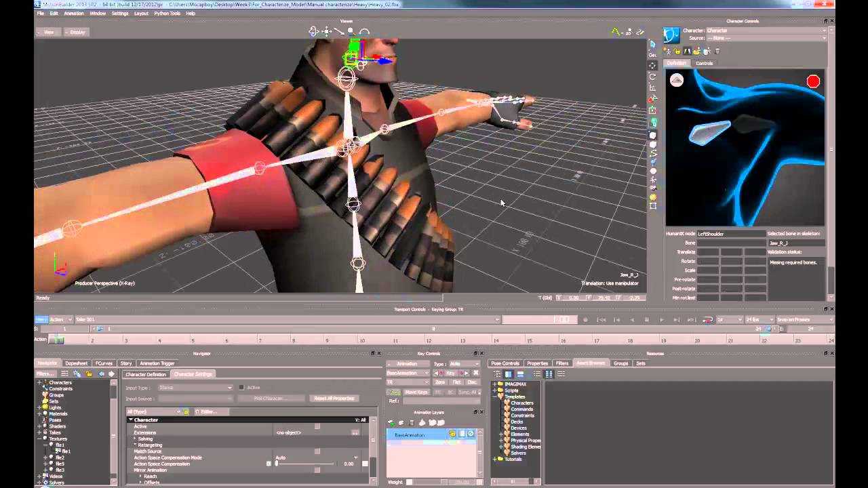Toggle the BaseAnimation layer mute icon
Viewport: 868px width, 488px height.
471,434
